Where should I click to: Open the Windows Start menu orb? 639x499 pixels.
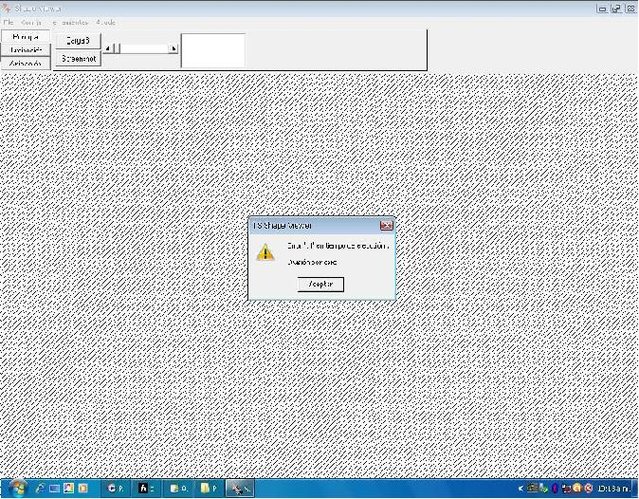[16, 488]
